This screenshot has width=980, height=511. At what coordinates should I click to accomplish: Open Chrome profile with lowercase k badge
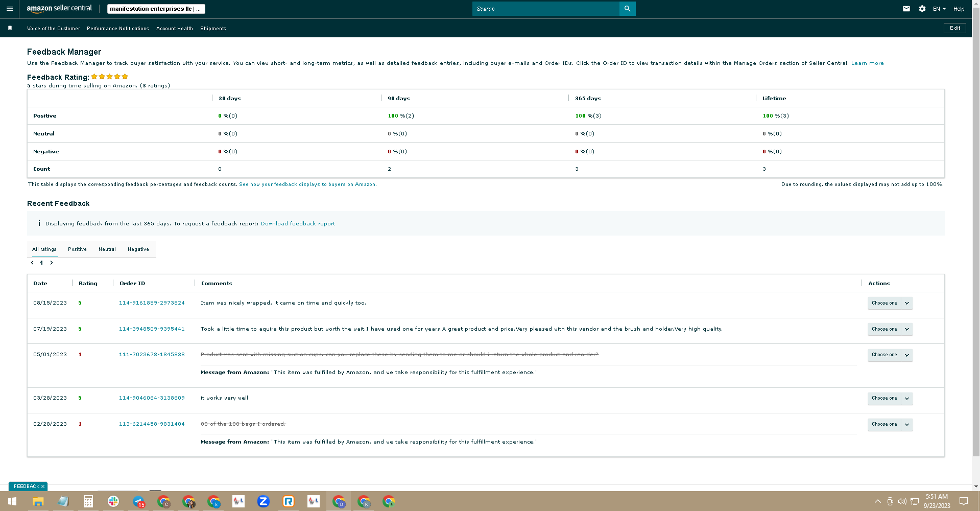pos(213,501)
